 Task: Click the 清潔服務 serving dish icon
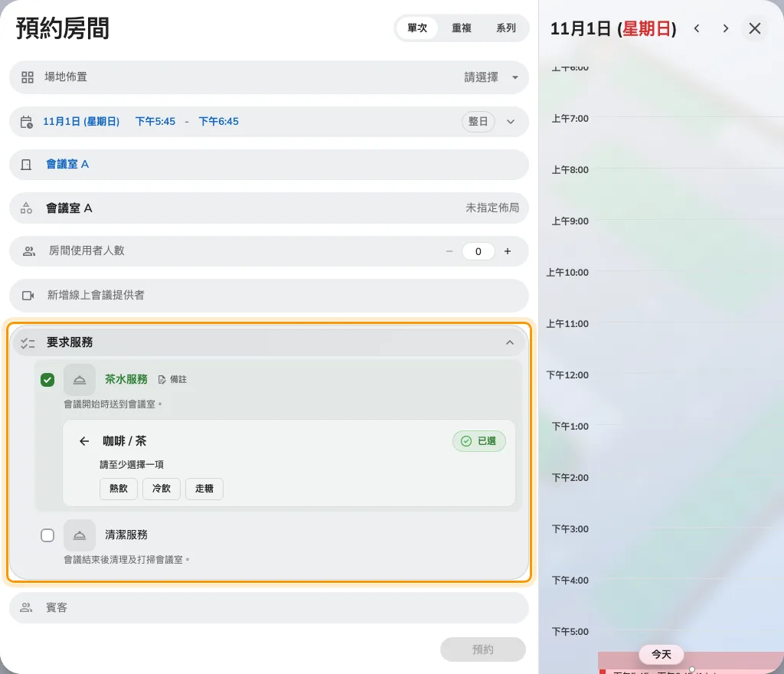coord(80,535)
